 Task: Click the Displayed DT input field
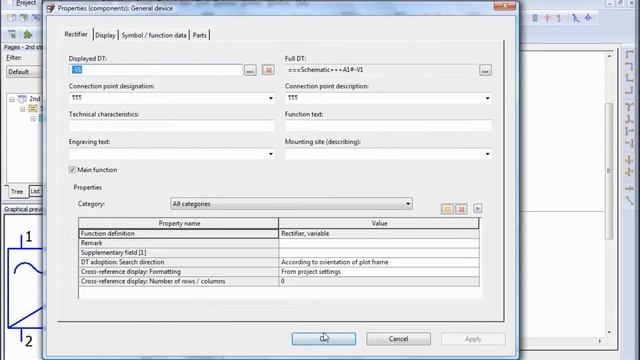point(156,70)
